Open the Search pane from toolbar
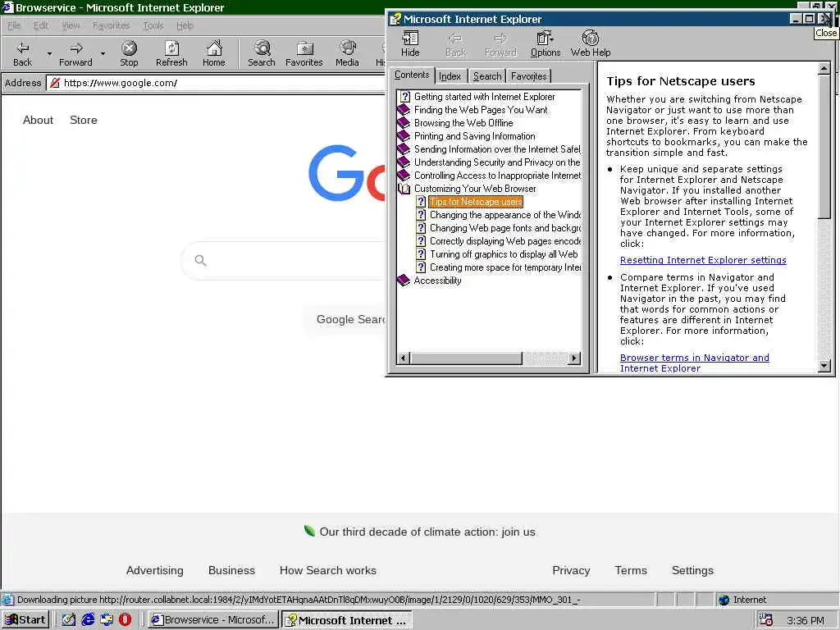Image resolution: width=840 pixels, height=630 pixels. tap(262, 48)
